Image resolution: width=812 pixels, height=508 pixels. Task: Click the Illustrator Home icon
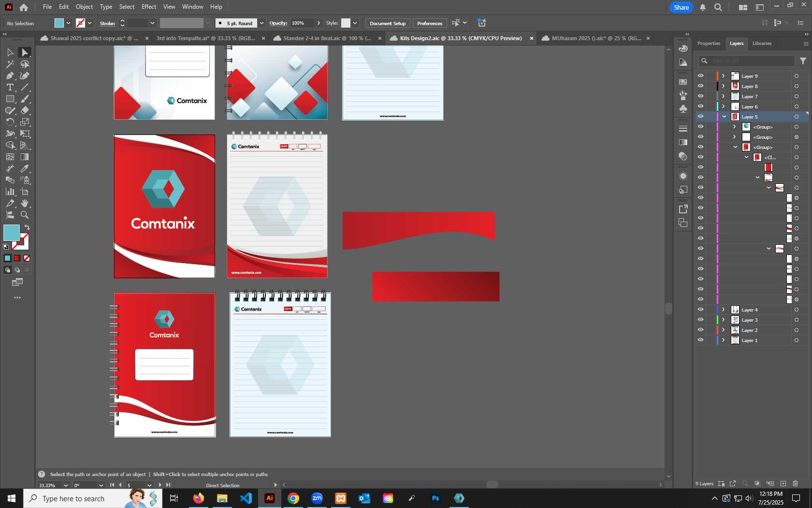pos(24,7)
